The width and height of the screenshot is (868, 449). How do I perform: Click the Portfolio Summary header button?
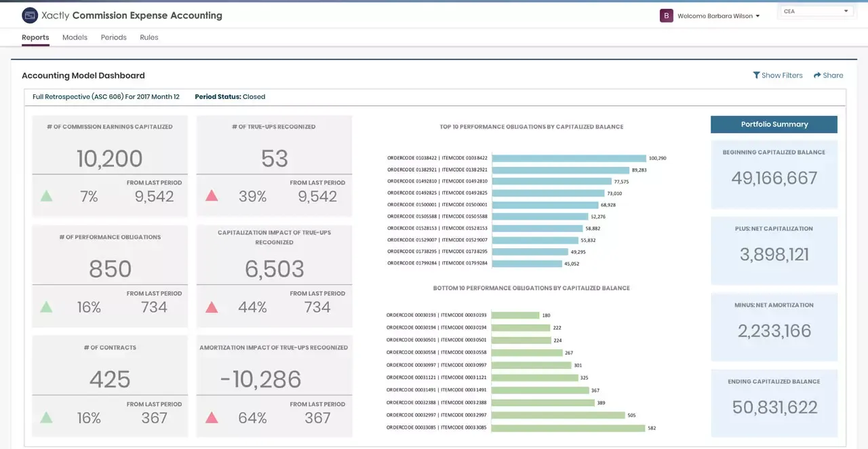774,124
